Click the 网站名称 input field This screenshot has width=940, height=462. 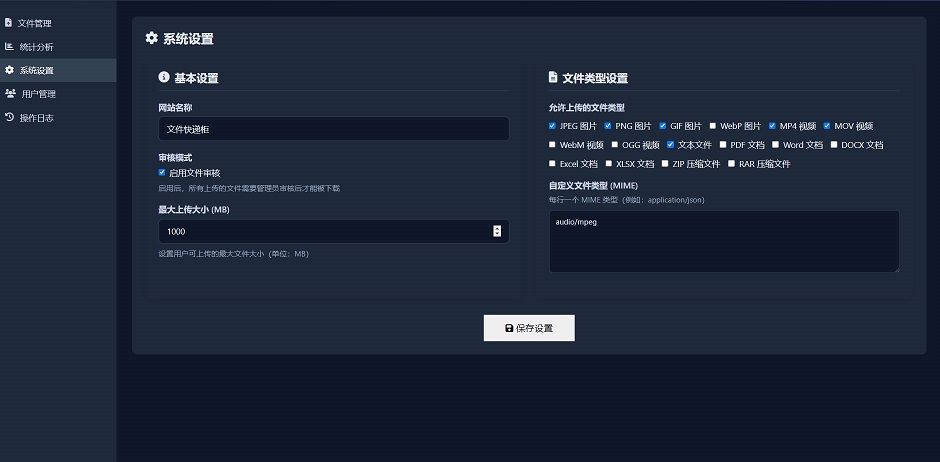click(x=334, y=129)
